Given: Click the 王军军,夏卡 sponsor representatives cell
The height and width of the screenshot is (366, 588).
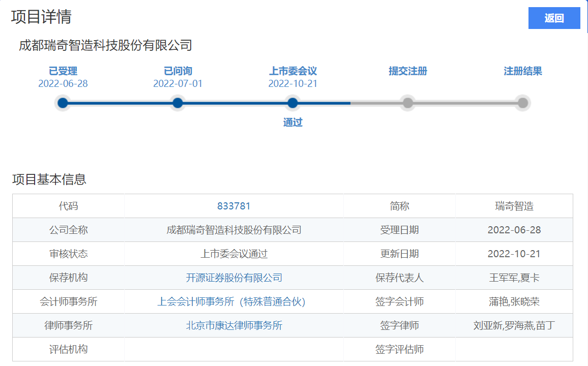Looking at the screenshot, I should (x=514, y=278).
